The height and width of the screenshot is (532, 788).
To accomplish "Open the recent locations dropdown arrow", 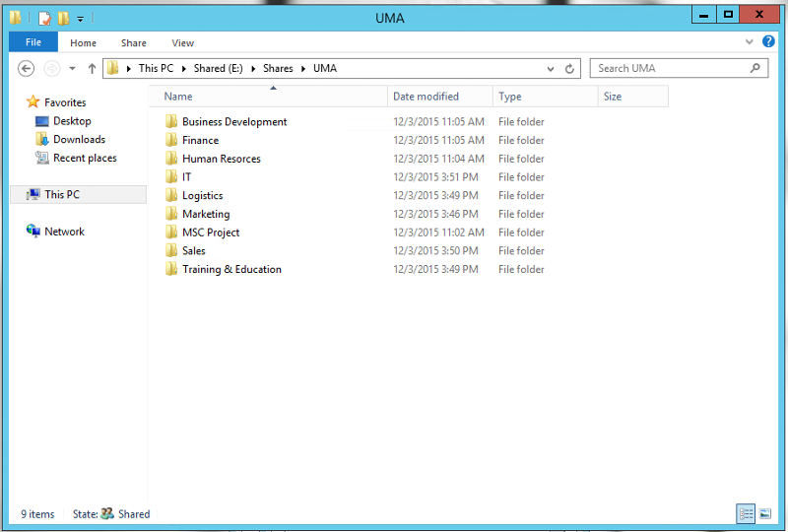I will (x=72, y=68).
